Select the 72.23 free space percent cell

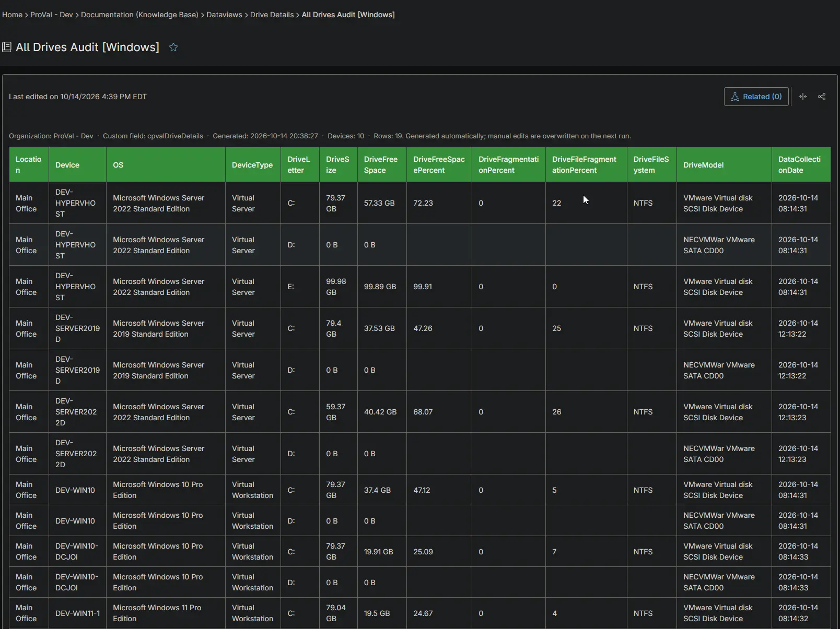pyautogui.click(x=439, y=203)
